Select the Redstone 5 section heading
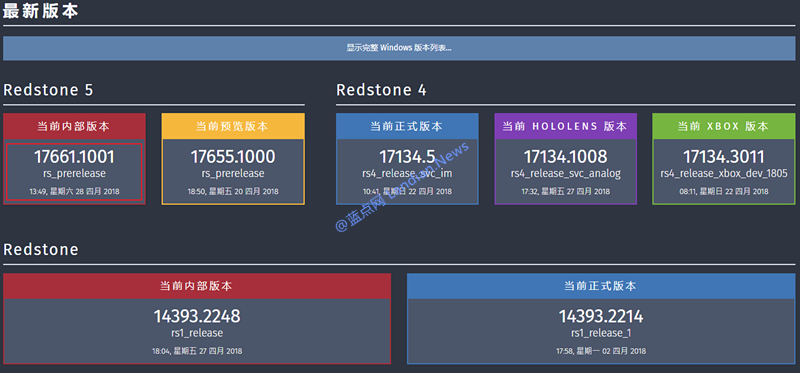 48,90
